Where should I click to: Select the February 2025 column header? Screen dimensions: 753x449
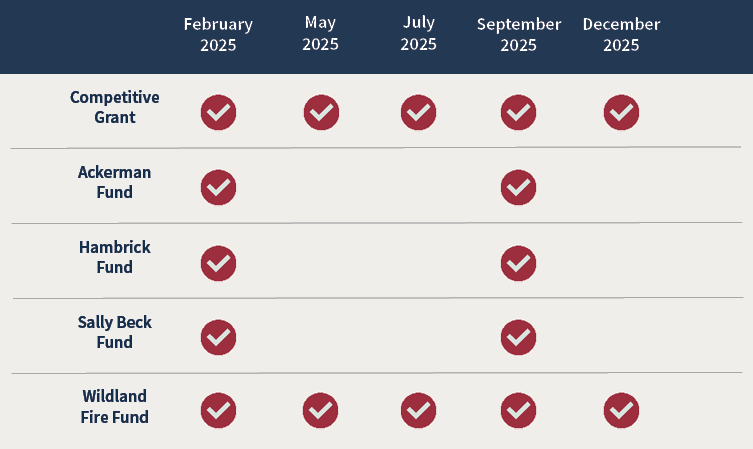coord(219,35)
